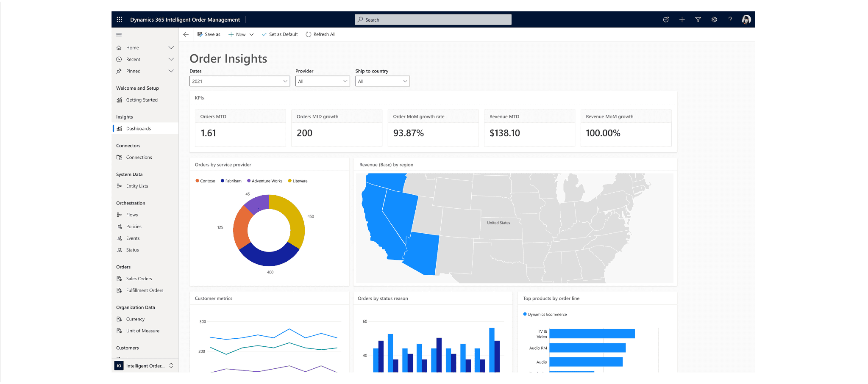
Task: Open Fulfillment Orders in sidebar
Action: pos(145,290)
